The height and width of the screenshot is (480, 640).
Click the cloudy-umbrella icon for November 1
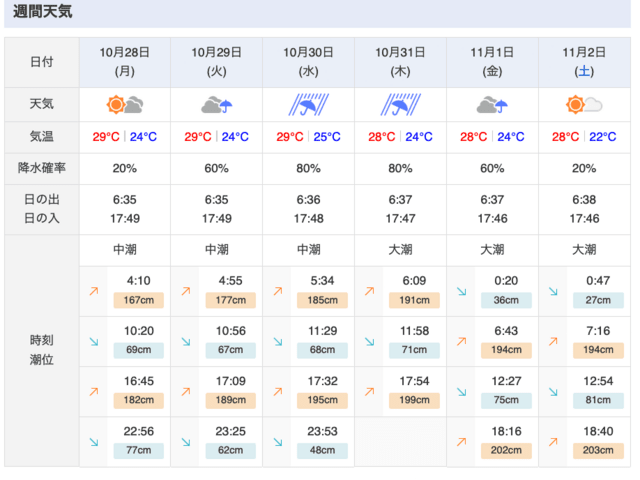492,104
